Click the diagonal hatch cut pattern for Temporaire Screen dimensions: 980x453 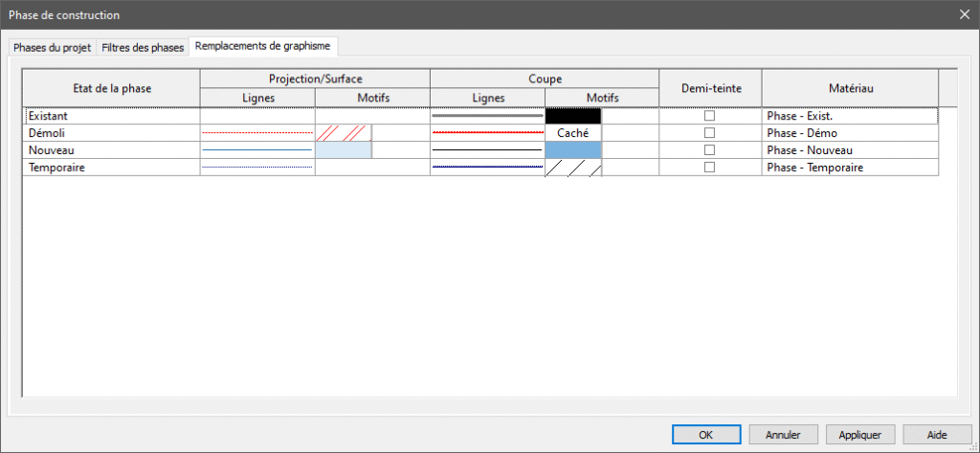point(573,168)
